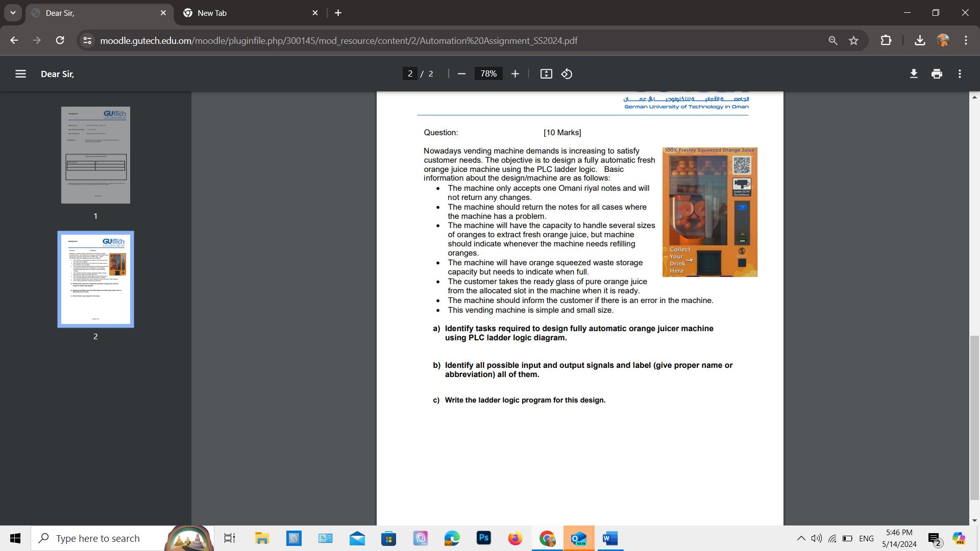Zoom in the PDF with plus button
The height and width of the screenshot is (551, 980).
pos(515,74)
